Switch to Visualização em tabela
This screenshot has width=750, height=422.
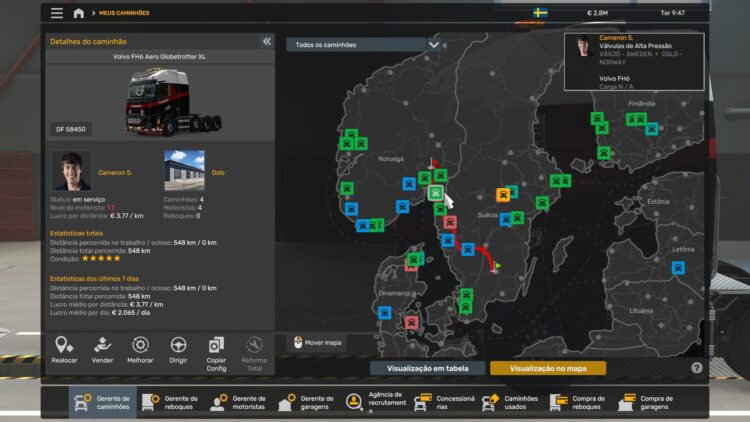coord(428,368)
